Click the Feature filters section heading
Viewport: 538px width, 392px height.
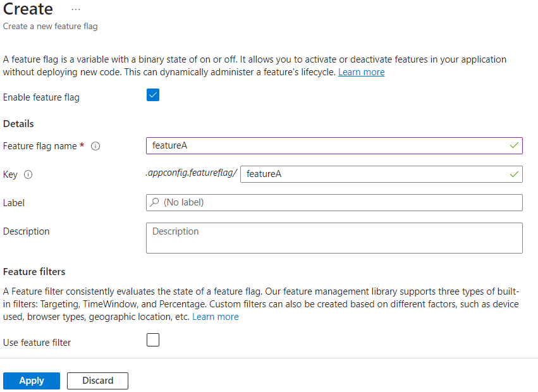coord(34,272)
